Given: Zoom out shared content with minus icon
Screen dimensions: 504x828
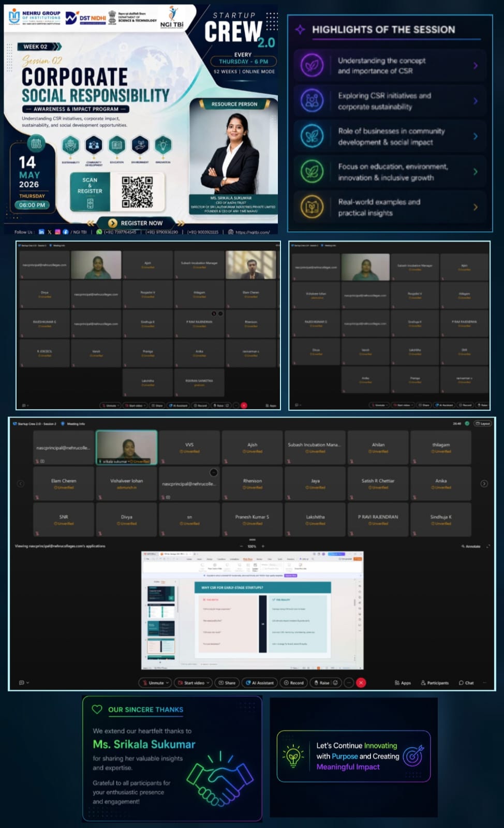Looking at the screenshot, I should pos(241,546).
